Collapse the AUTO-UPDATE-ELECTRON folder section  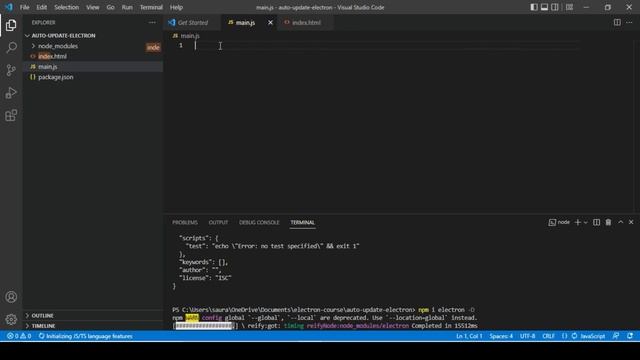(x=93, y=36)
